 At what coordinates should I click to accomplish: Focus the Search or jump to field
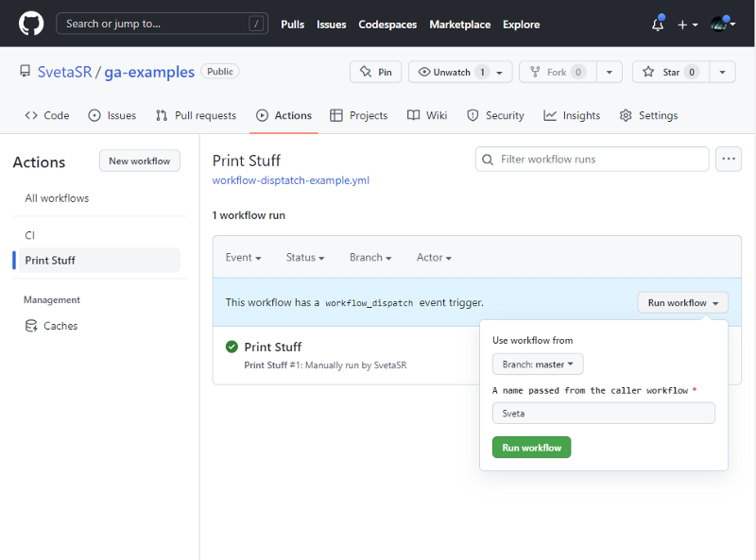[x=162, y=24]
